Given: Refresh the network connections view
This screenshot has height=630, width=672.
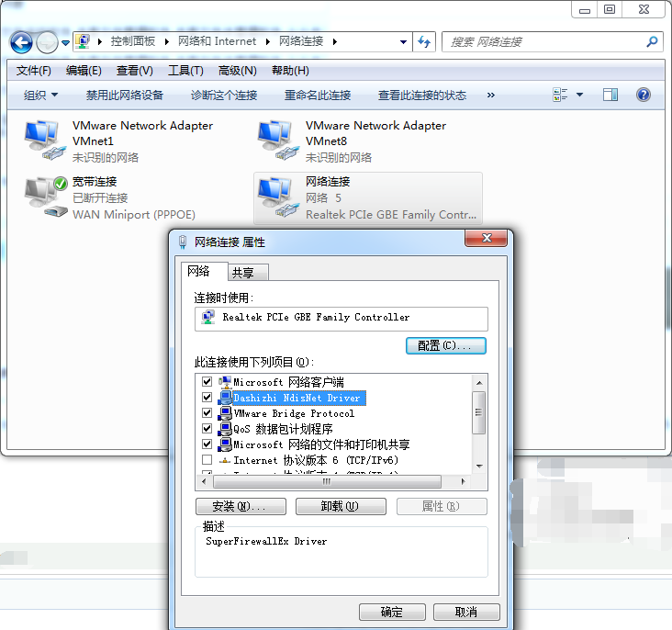Looking at the screenshot, I should [424, 42].
